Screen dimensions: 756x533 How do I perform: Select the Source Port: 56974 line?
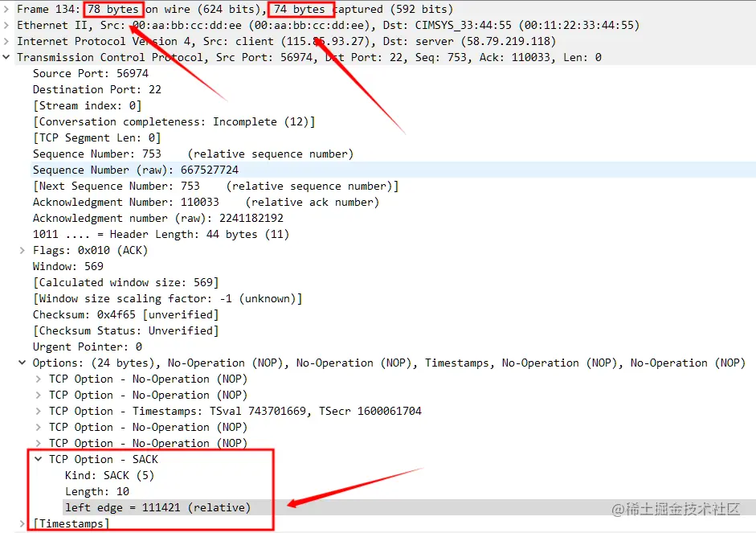click(91, 73)
